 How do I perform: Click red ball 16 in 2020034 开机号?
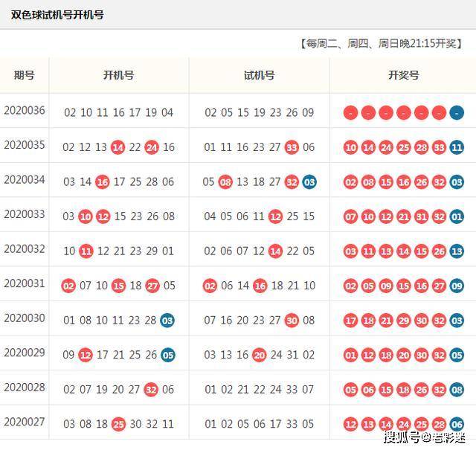click(x=103, y=182)
